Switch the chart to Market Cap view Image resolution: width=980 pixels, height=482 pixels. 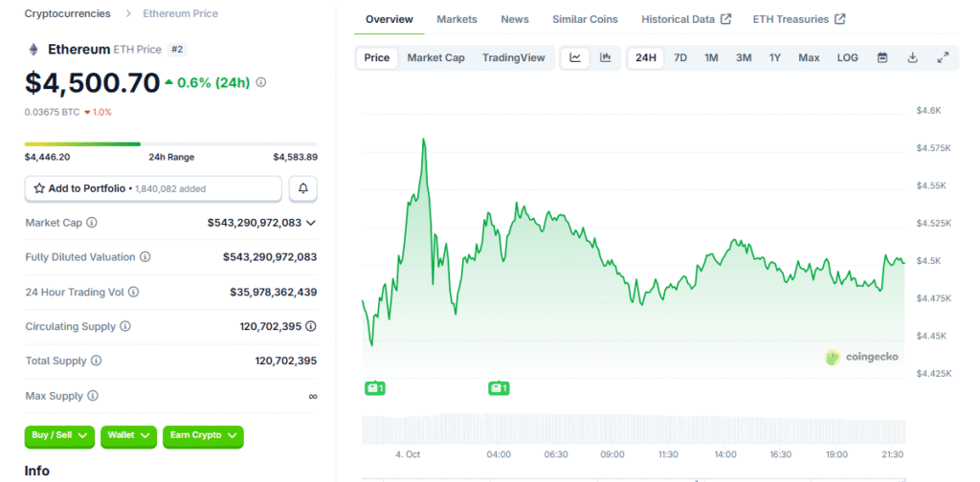[x=435, y=57]
